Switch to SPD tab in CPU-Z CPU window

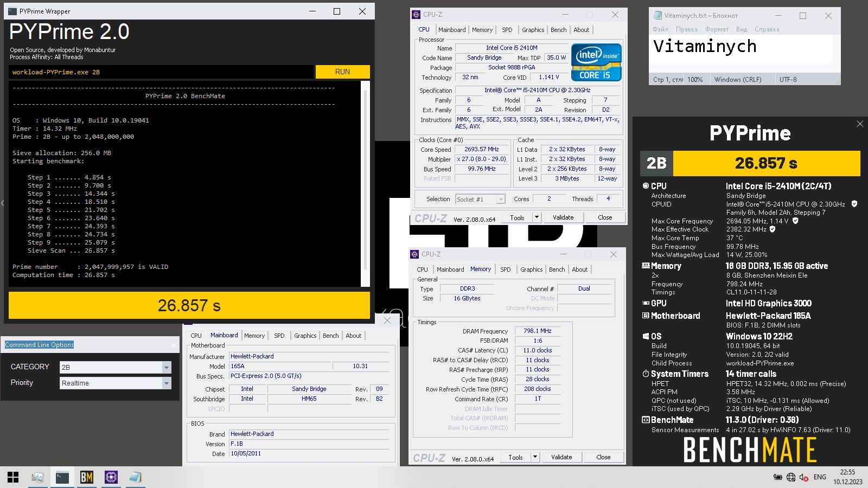tap(507, 30)
